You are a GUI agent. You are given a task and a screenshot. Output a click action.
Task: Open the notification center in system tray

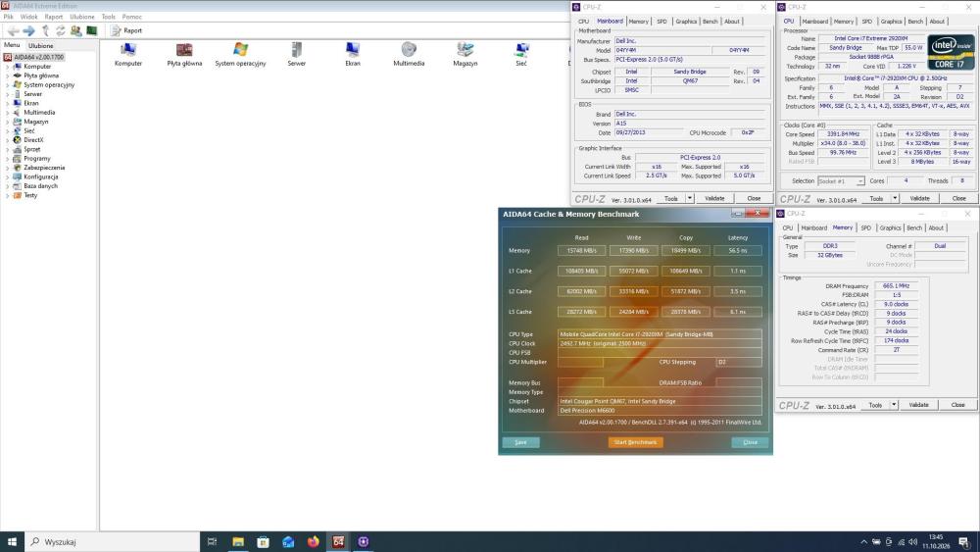(964, 542)
